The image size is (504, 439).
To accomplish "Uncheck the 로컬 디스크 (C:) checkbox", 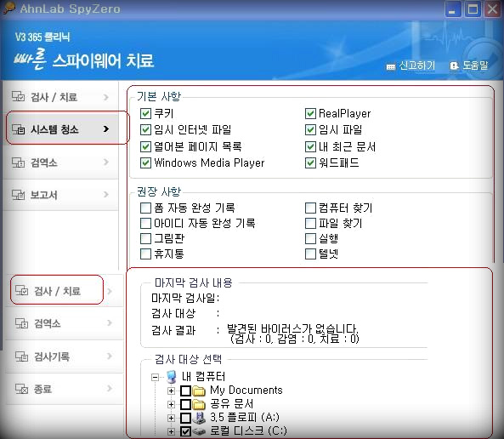I will [x=185, y=431].
